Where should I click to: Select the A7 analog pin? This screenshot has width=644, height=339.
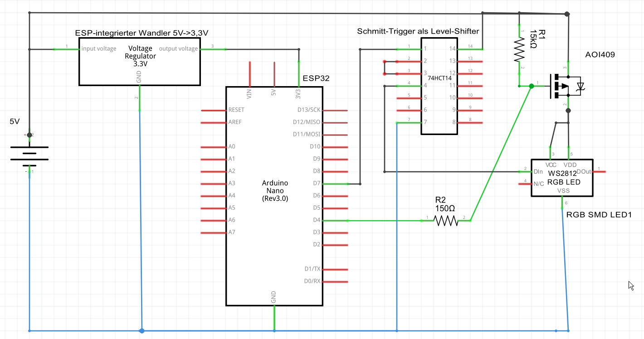tap(214, 232)
